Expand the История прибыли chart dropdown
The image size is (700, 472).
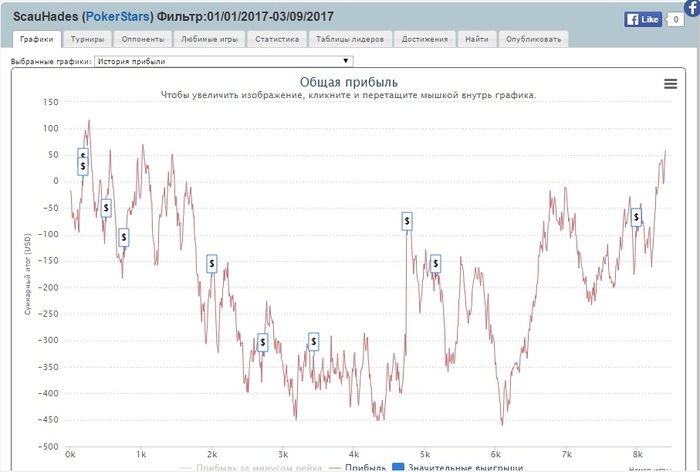(224, 61)
